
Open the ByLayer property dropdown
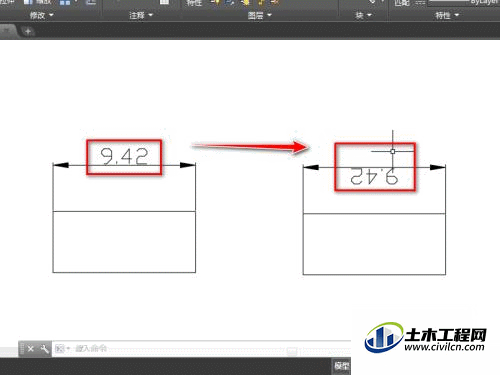tap(463, 2)
